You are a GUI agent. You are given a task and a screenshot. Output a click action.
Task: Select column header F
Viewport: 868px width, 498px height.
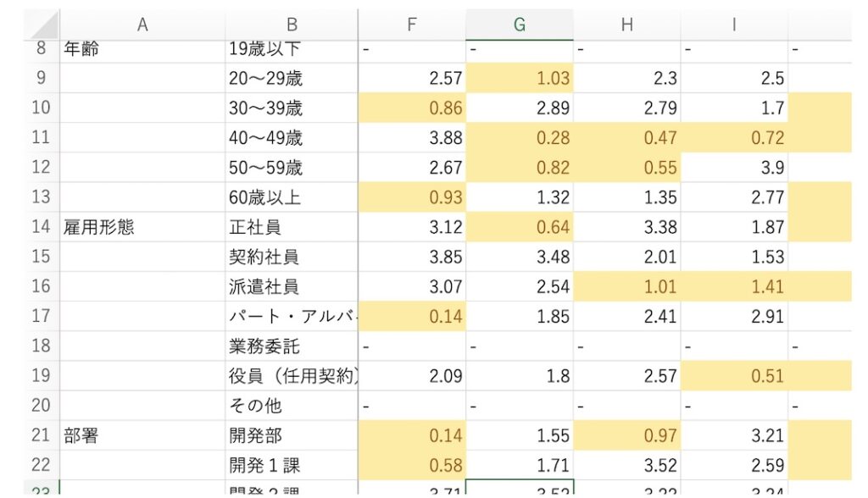412,24
